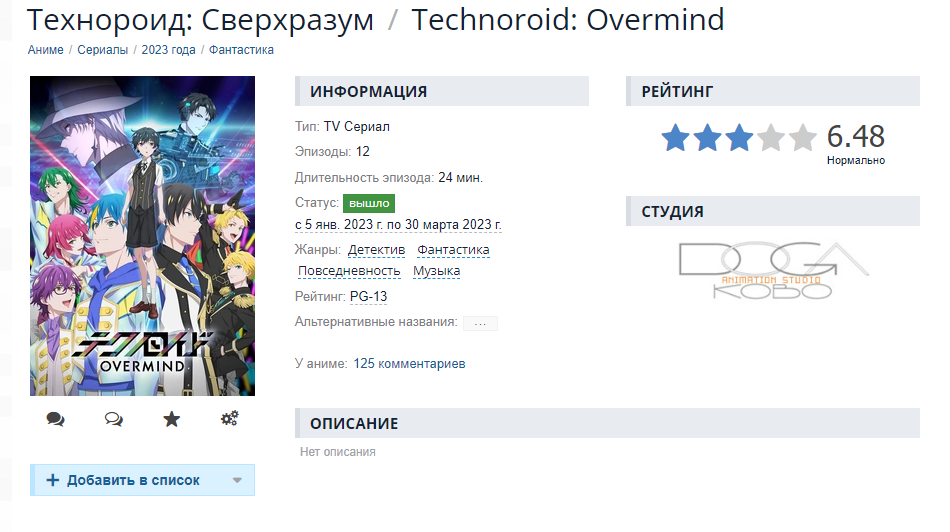
Task: Click the airing dates text с 5 янв. 2023
Action: 398,224
